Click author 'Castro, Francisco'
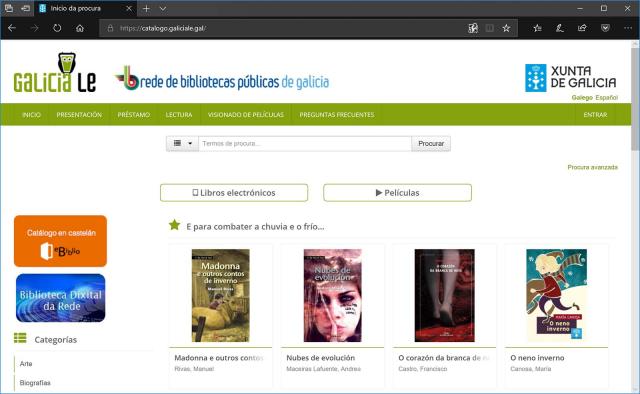The width and height of the screenshot is (640, 394). point(423,369)
